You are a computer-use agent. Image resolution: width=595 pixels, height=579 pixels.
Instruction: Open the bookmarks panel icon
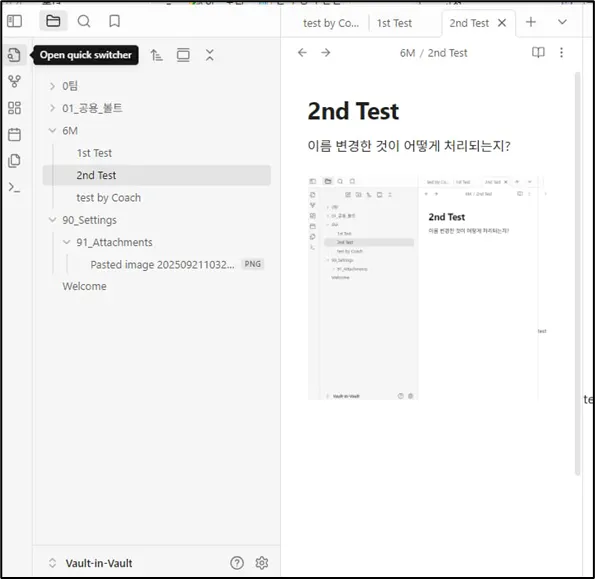(x=114, y=21)
